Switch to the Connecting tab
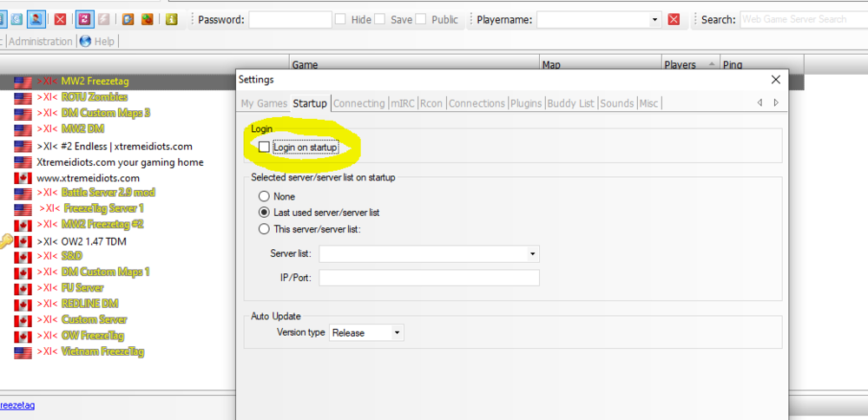This screenshot has height=420, width=868. tap(358, 103)
